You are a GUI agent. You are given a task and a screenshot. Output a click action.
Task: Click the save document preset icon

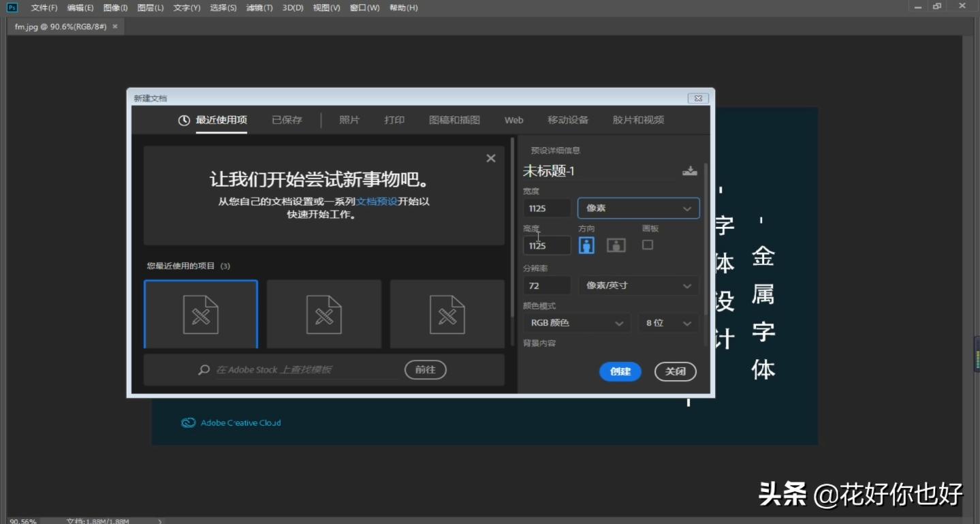690,171
